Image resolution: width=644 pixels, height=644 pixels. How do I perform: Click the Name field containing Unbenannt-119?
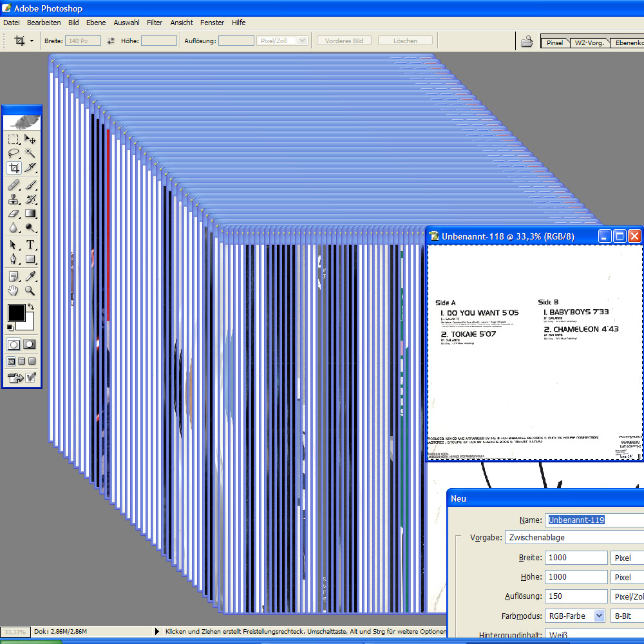pos(594,520)
